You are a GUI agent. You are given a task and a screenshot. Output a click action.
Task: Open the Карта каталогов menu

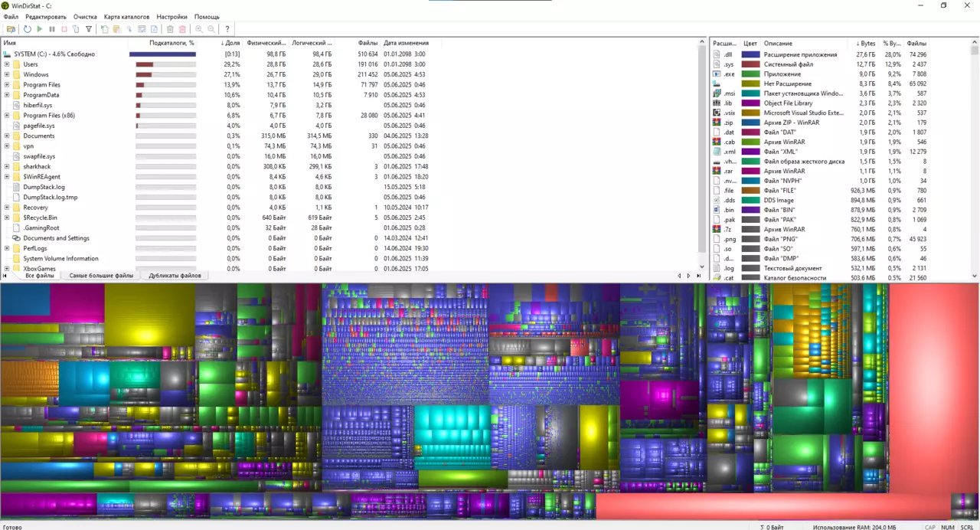tap(126, 17)
